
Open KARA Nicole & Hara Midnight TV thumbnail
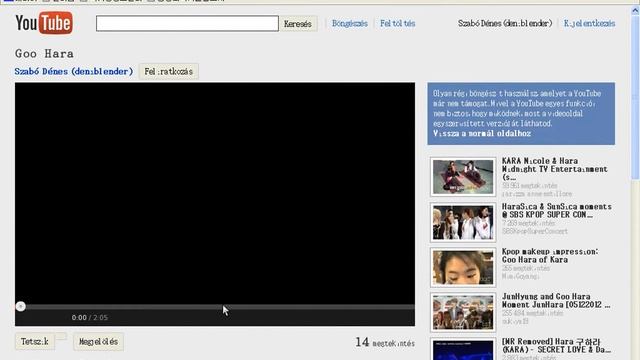pos(463,177)
